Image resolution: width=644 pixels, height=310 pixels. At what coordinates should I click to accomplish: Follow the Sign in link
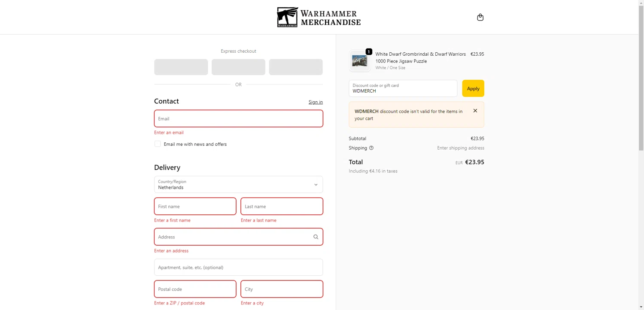(316, 102)
